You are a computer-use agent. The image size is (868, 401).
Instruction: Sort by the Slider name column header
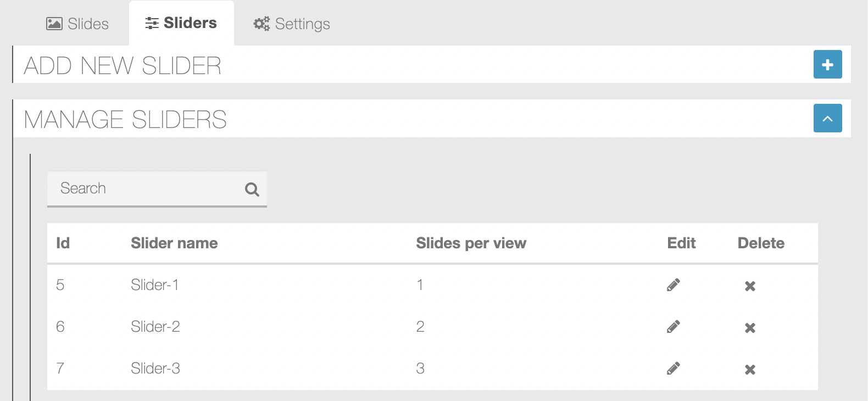(x=174, y=243)
